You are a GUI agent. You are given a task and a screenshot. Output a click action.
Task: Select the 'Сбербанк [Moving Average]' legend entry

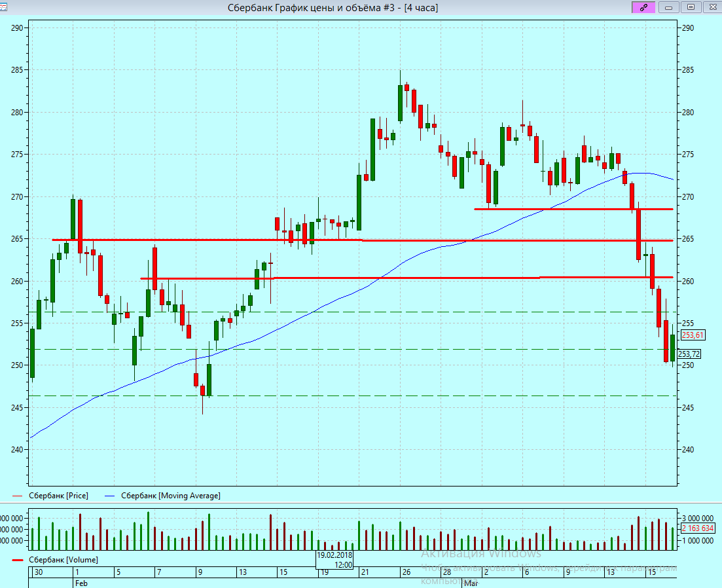pyautogui.click(x=171, y=496)
